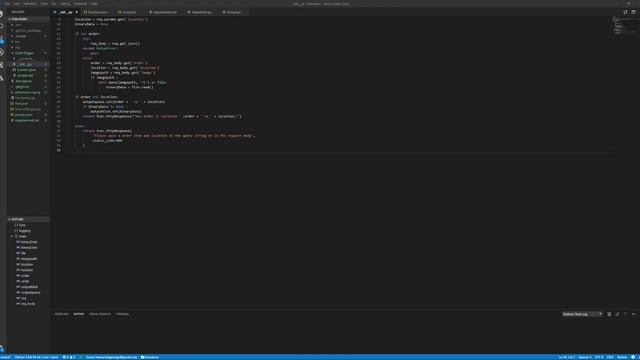640x360 pixels.
Task: Open the File menu
Action: (x=7, y=4)
